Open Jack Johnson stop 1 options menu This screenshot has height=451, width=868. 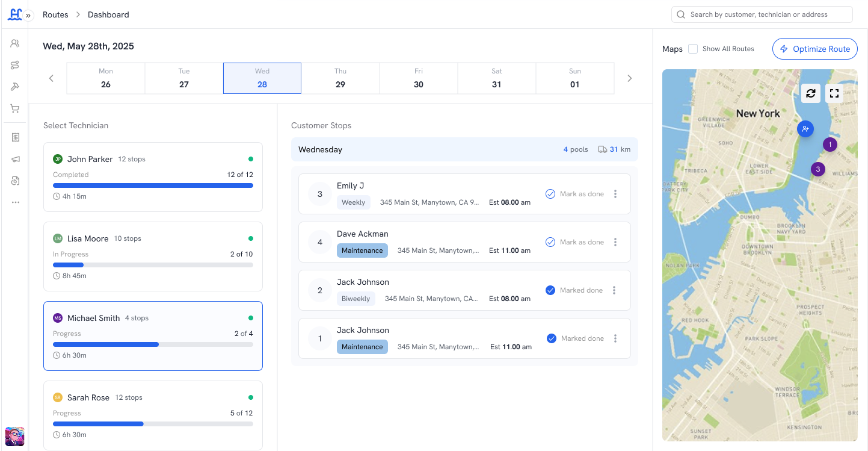coord(615,338)
